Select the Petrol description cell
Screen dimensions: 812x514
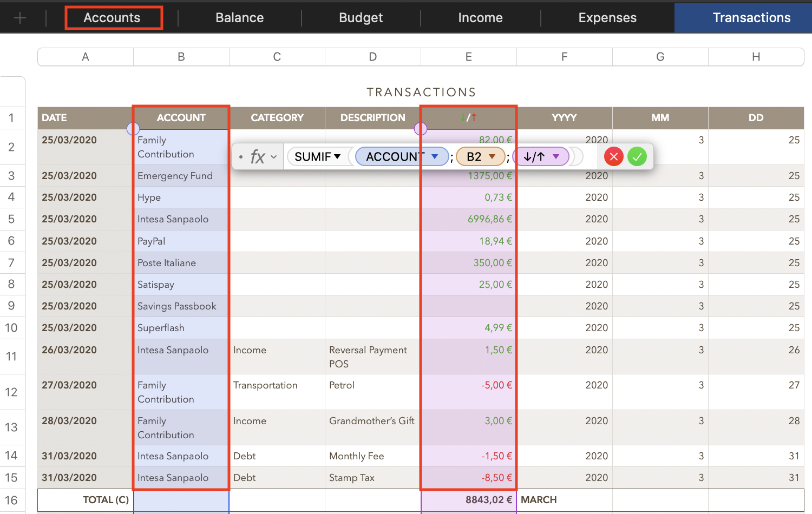tap(373, 392)
